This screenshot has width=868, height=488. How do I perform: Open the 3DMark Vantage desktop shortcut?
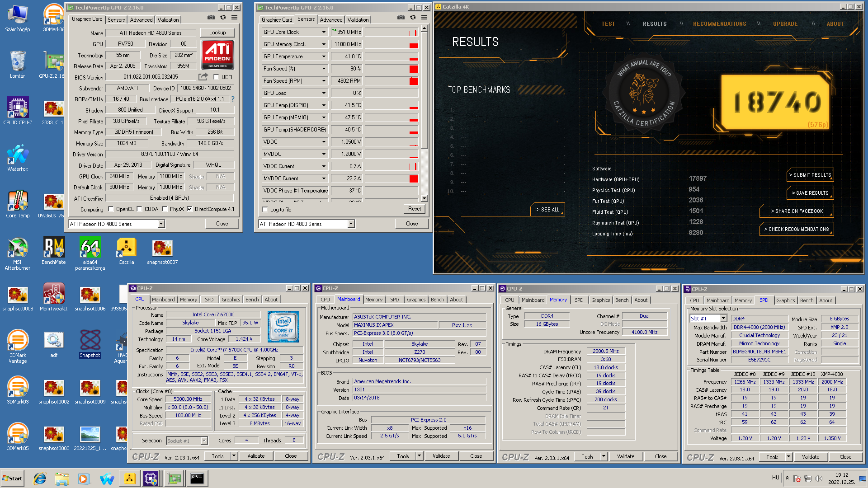pos(18,347)
